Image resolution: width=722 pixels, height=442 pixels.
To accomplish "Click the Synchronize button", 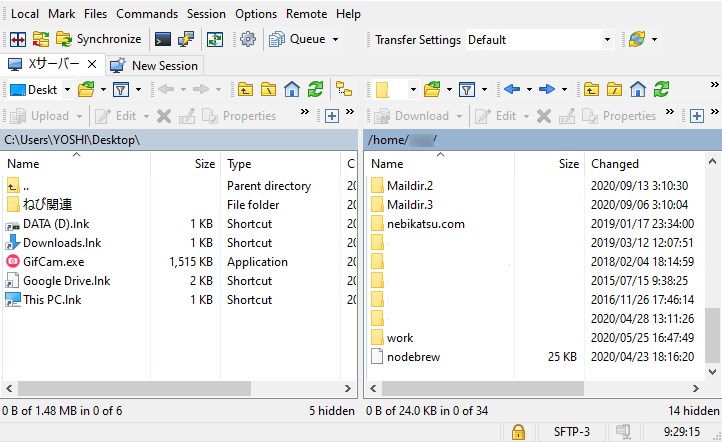I will pyautogui.click(x=98, y=39).
